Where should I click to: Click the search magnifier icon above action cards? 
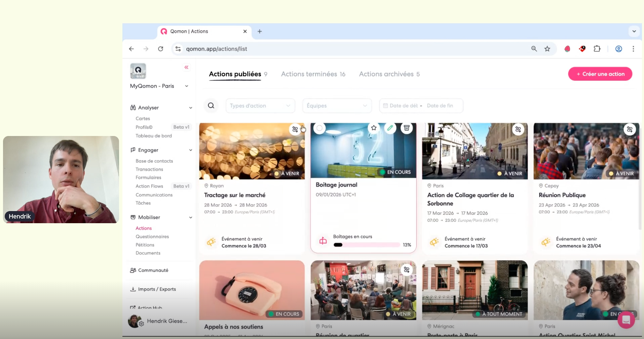coord(211,106)
